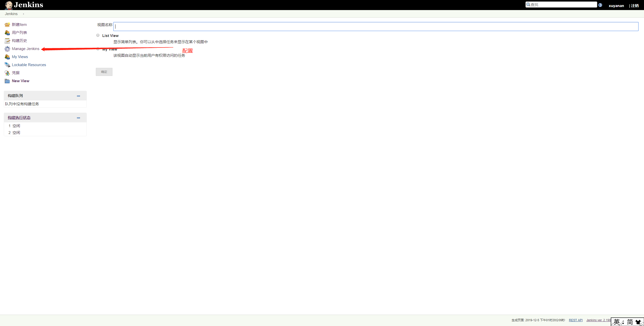Open build history notepad icon
The width and height of the screenshot is (644, 326).
pyautogui.click(x=7, y=41)
